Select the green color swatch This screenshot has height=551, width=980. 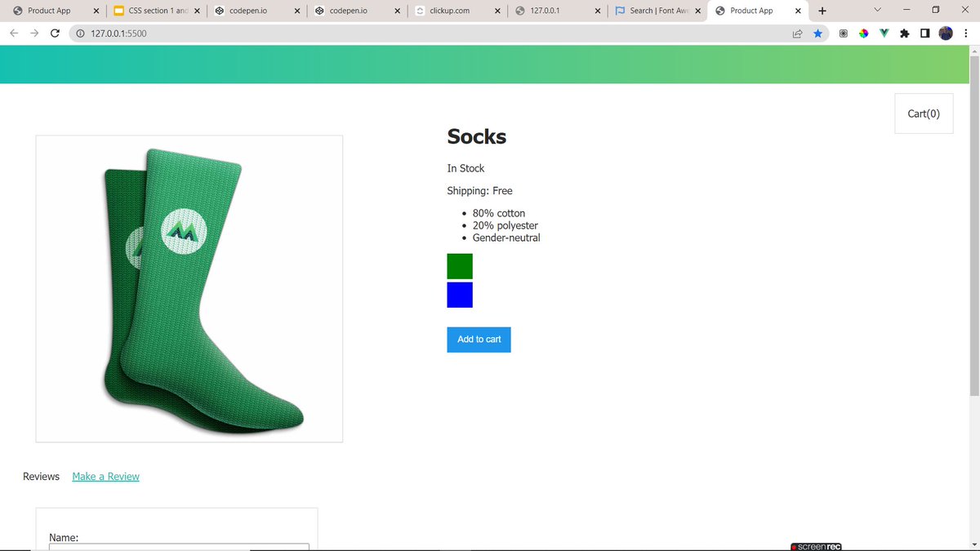pyautogui.click(x=460, y=266)
